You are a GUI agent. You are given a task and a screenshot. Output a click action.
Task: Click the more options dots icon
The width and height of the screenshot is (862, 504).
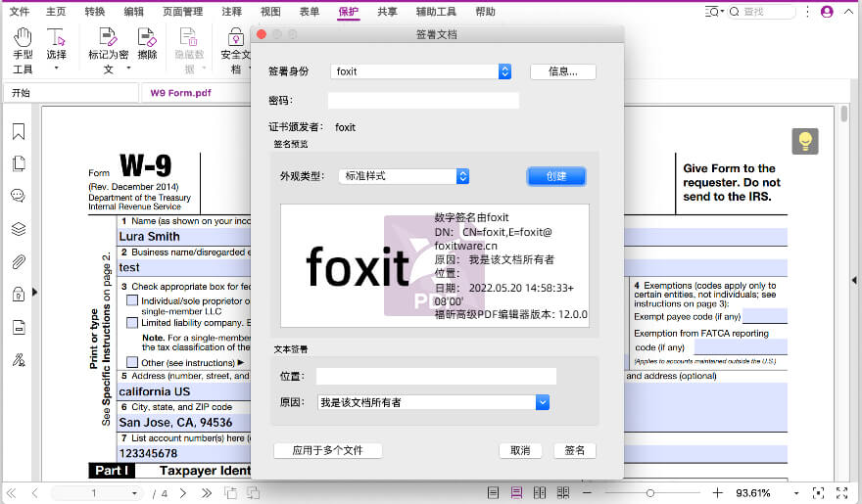807,12
